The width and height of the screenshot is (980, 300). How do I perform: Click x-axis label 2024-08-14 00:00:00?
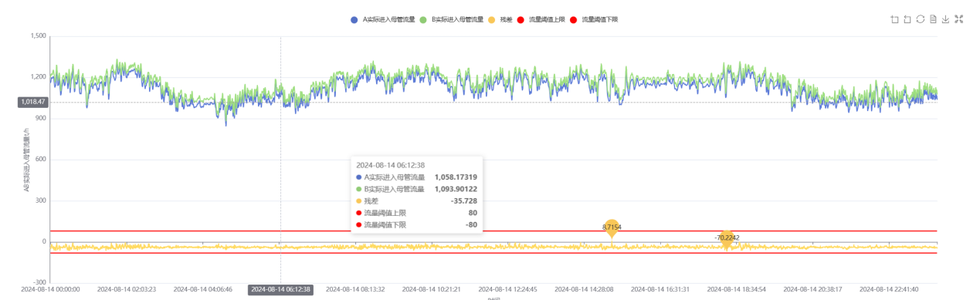click(x=50, y=289)
